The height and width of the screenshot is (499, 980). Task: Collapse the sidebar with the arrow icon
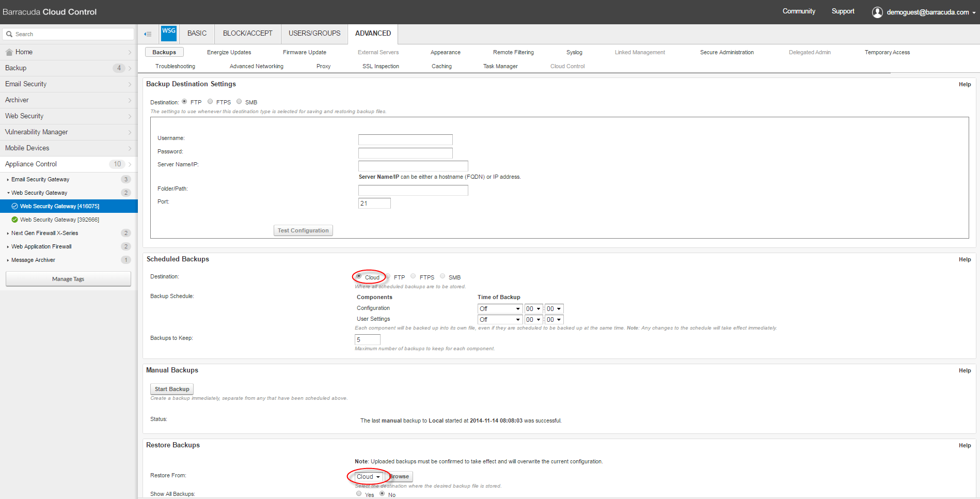pyautogui.click(x=148, y=34)
